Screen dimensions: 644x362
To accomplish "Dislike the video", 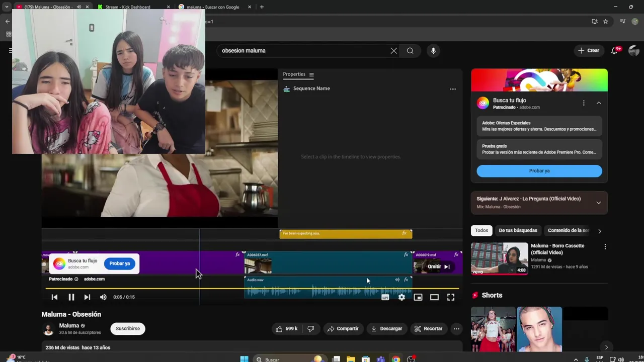I will [311, 329].
